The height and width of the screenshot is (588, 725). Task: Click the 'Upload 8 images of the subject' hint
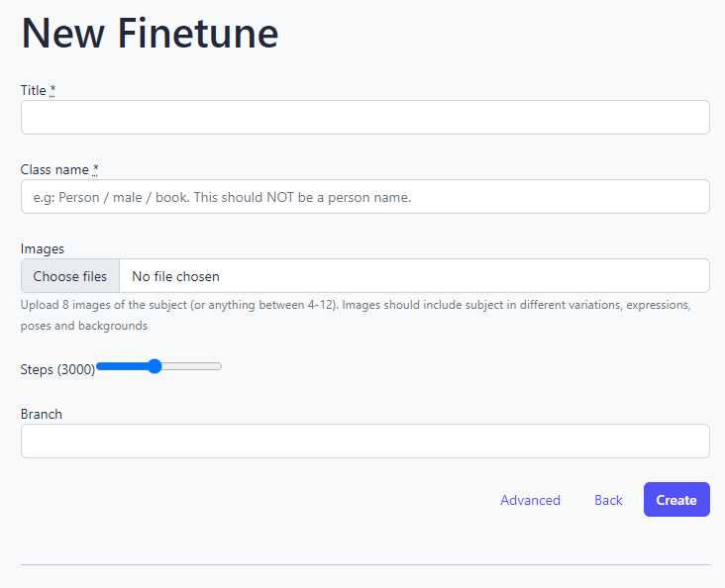(356, 315)
